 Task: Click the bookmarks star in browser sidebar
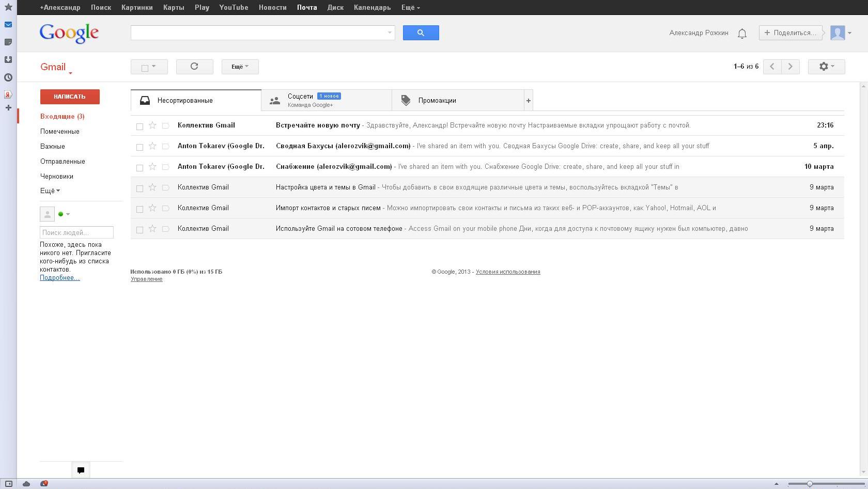point(8,7)
